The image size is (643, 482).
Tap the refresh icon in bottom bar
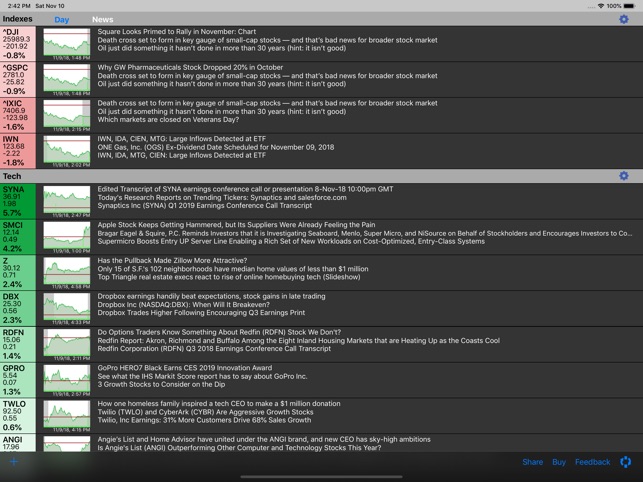pos(626,462)
